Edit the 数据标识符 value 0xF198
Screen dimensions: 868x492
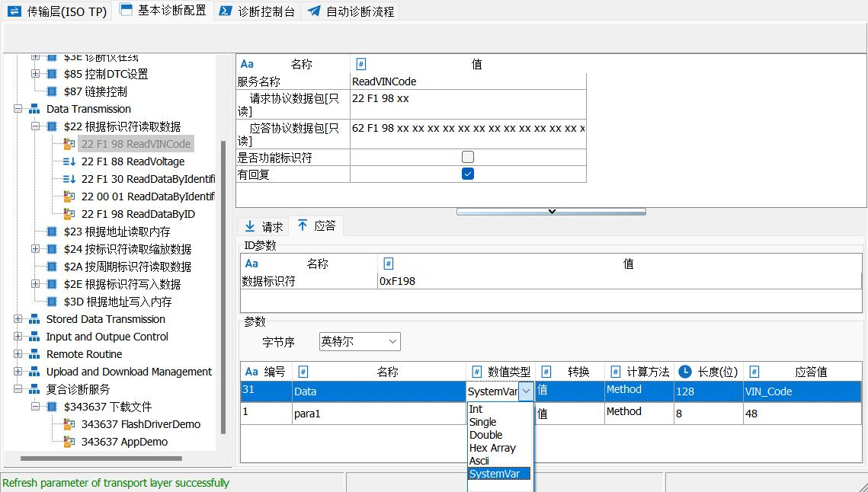point(619,281)
